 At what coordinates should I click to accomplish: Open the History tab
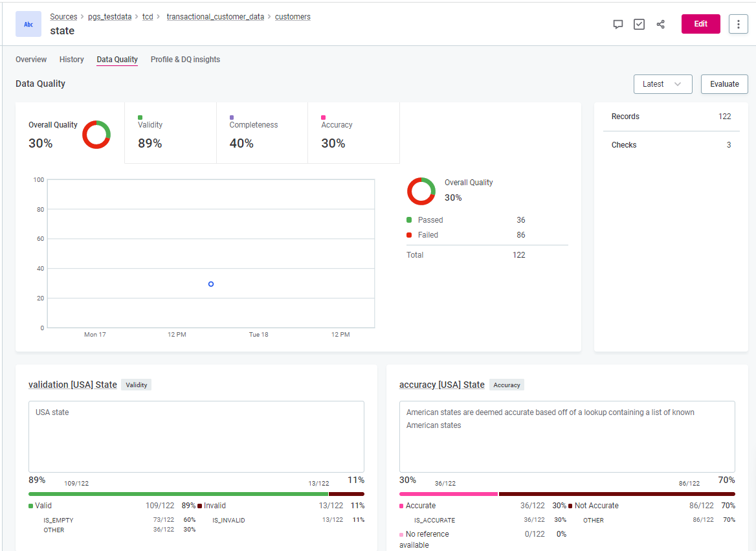click(72, 60)
